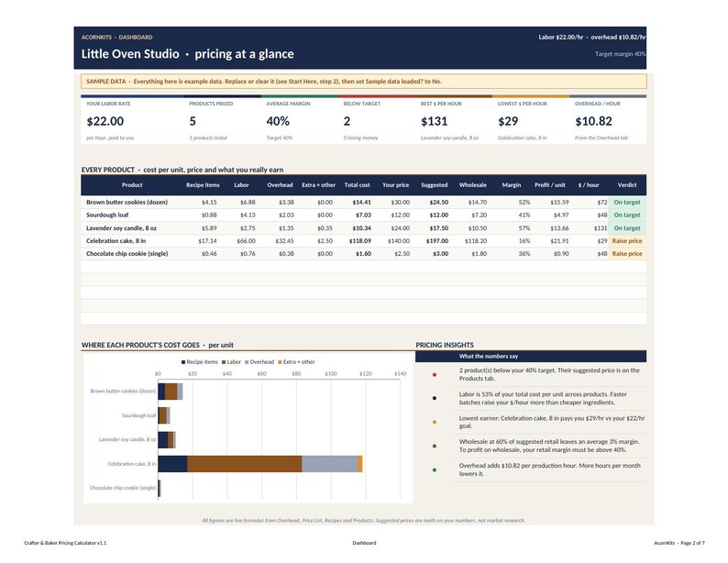Image resolution: width=728 pixels, height=563 pixels.
Task: Click the '0 losing money' caption
Action: [360, 138]
